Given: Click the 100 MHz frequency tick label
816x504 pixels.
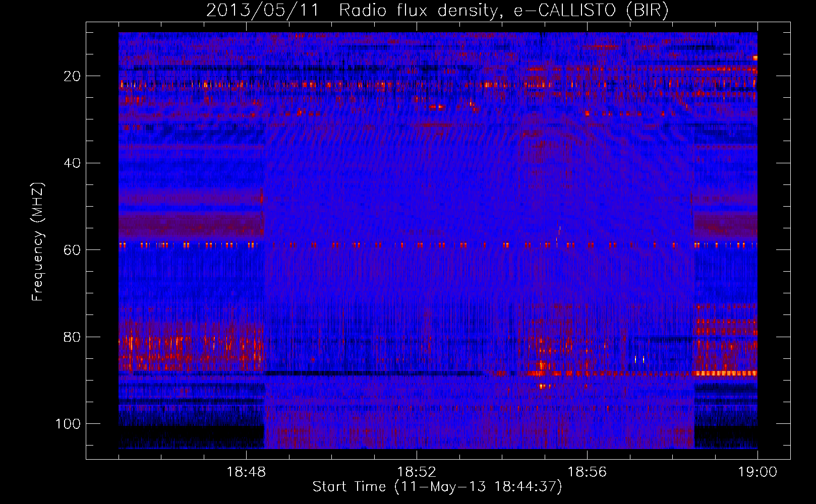Looking at the screenshot, I should tap(68, 424).
